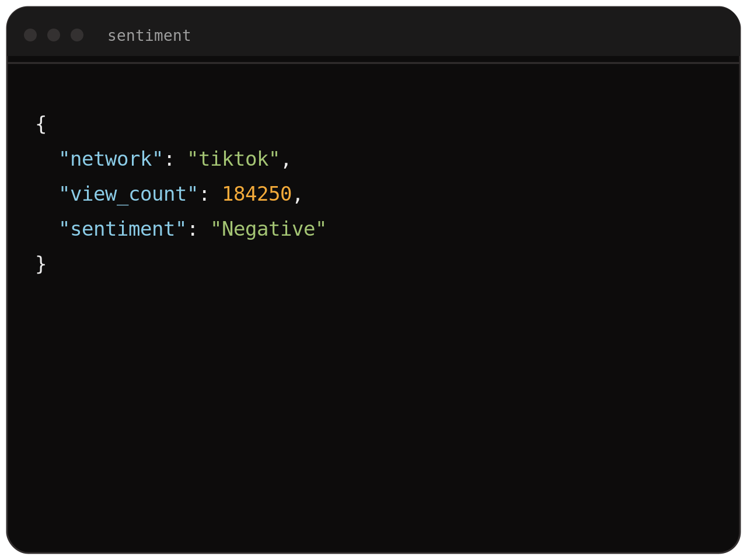The width and height of the screenshot is (747, 560).
Task: Click the middle window control dot
Action: pos(54,35)
